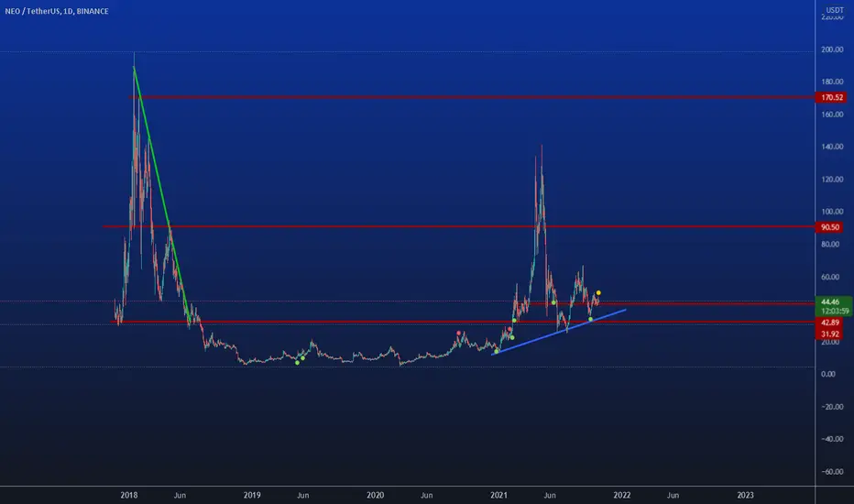Viewport: 854px width, 504px height.
Task: Click the −60.00 price axis tick
Action: pyautogui.click(x=832, y=471)
